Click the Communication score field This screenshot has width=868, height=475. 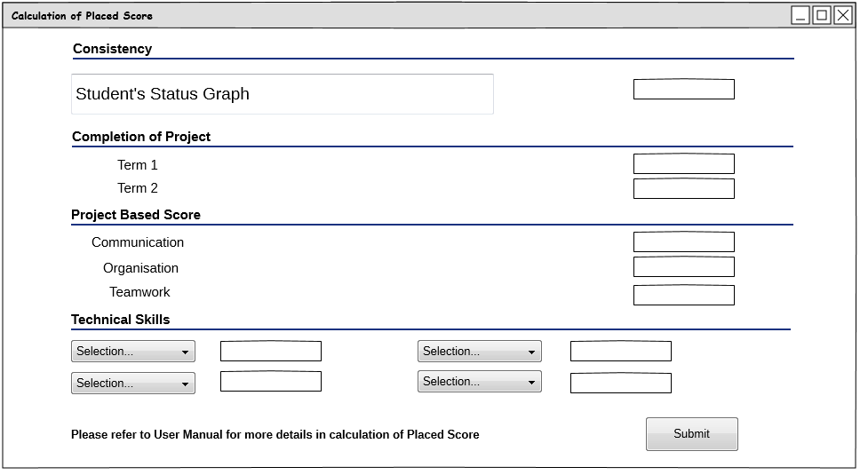[x=684, y=241]
